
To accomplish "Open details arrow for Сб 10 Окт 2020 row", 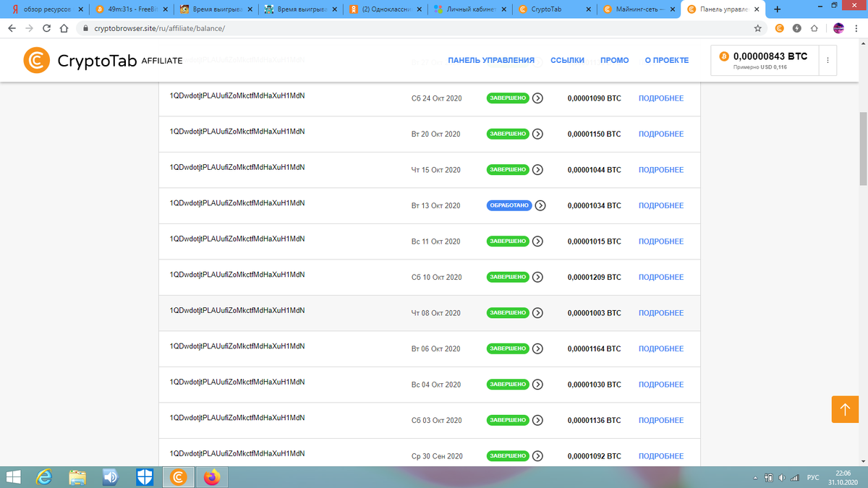I will [537, 277].
